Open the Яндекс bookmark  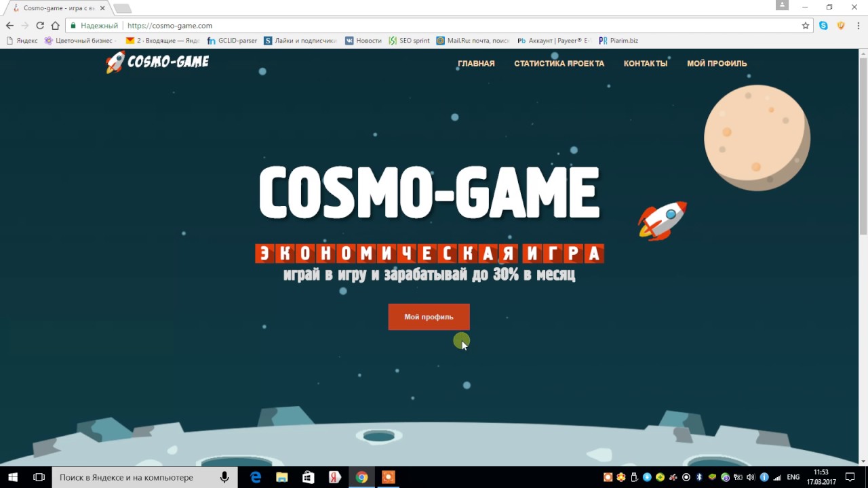point(22,41)
